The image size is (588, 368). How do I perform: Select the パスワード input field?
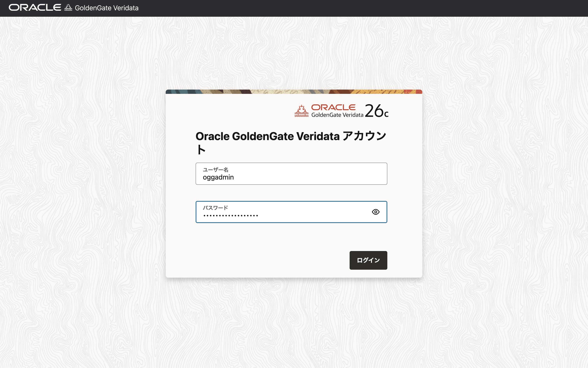point(291,212)
